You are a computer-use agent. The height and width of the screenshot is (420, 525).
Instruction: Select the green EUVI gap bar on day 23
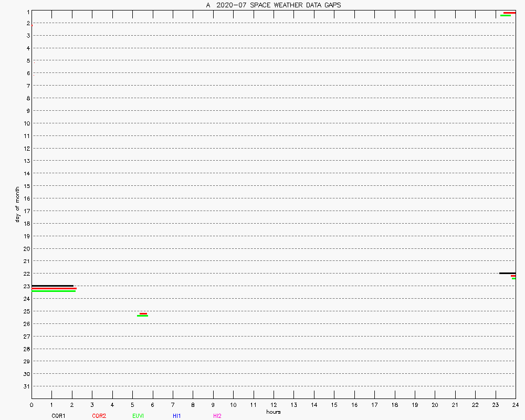[54, 291]
